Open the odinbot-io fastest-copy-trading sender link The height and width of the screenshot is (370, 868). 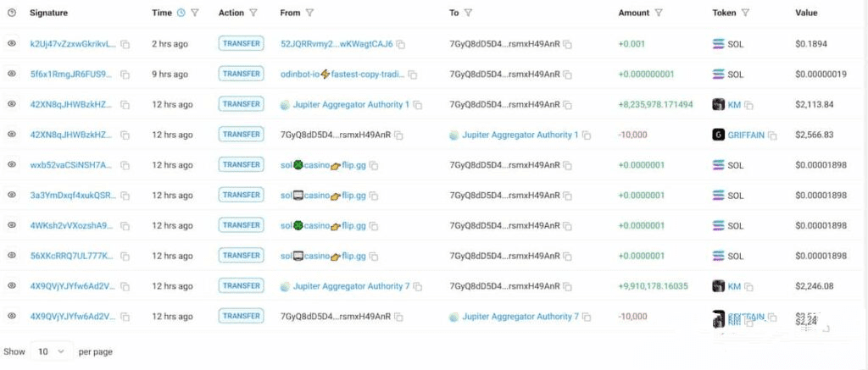pyautogui.click(x=342, y=74)
